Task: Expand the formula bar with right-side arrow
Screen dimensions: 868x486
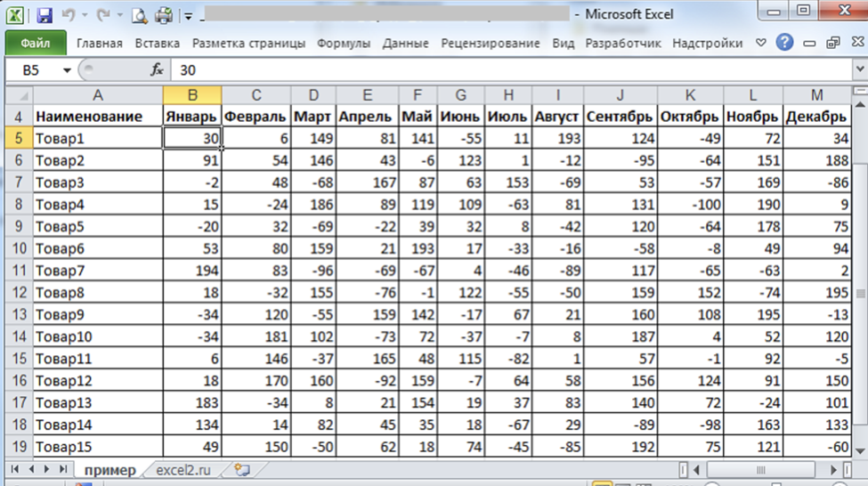Action: click(x=858, y=69)
